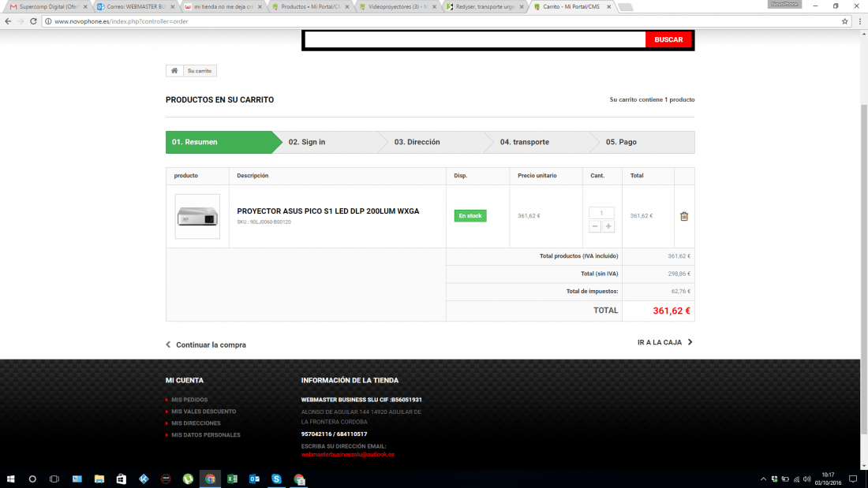Open Task View on the taskbar
Screen dimensions: 868x488
click(x=54, y=479)
